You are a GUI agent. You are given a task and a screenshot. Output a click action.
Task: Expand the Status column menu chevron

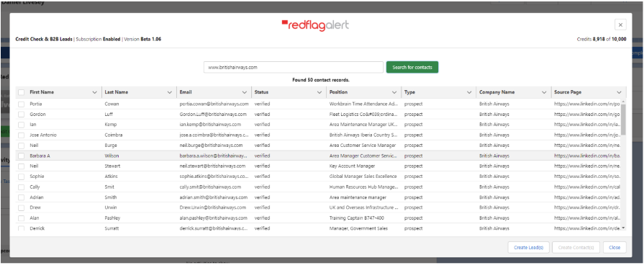(319, 92)
